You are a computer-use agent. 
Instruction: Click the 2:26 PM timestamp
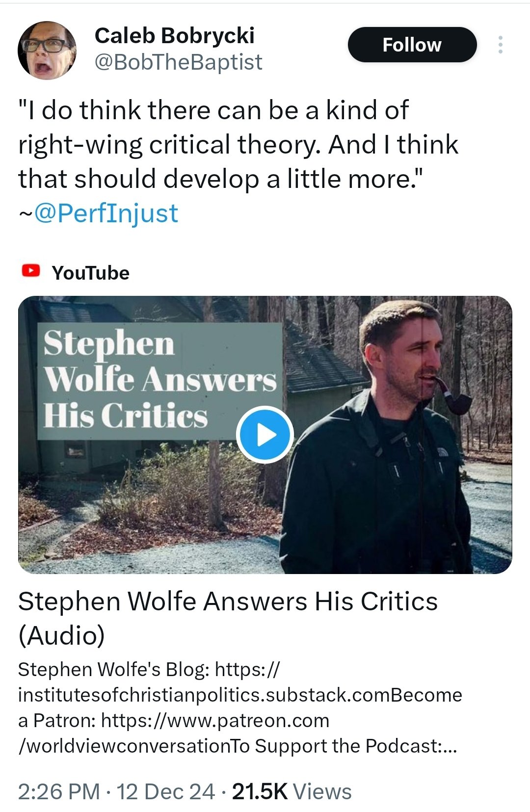point(59,792)
